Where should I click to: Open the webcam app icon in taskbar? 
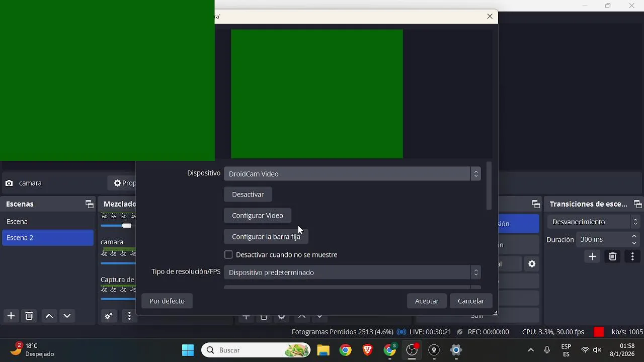coord(434,350)
